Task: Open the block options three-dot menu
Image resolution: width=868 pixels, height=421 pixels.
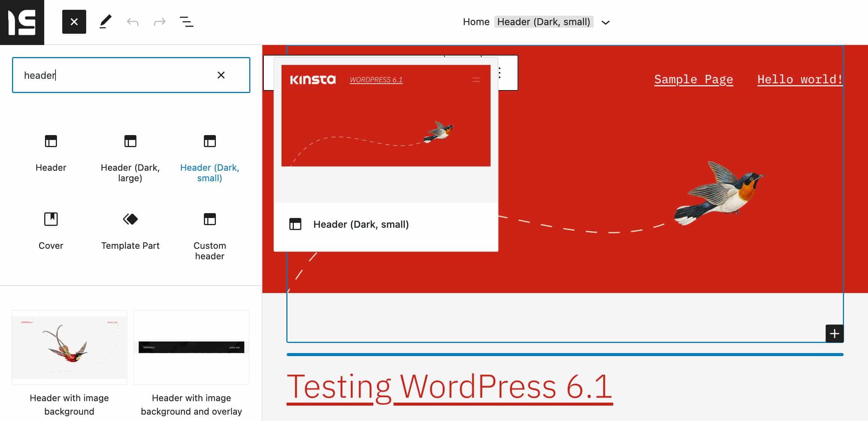Action: click(499, 74)
